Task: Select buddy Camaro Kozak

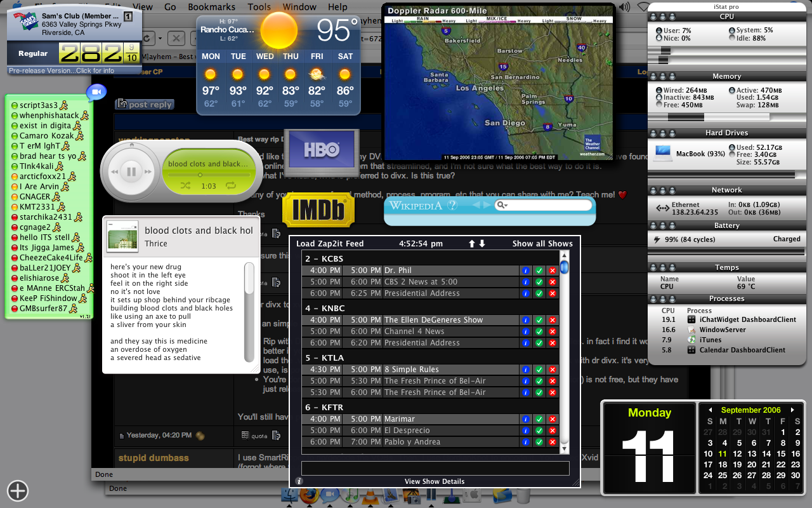Action: pos(48,136)
